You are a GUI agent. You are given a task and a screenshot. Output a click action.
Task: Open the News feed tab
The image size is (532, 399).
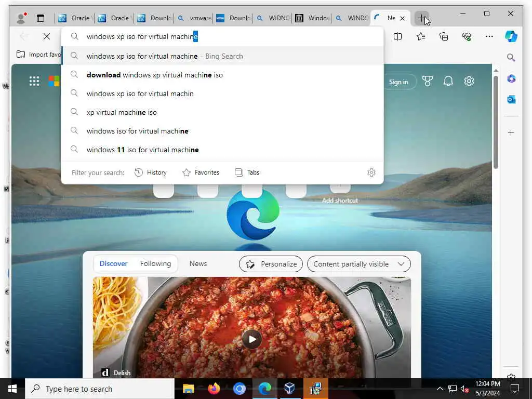[x=198, y=263]
